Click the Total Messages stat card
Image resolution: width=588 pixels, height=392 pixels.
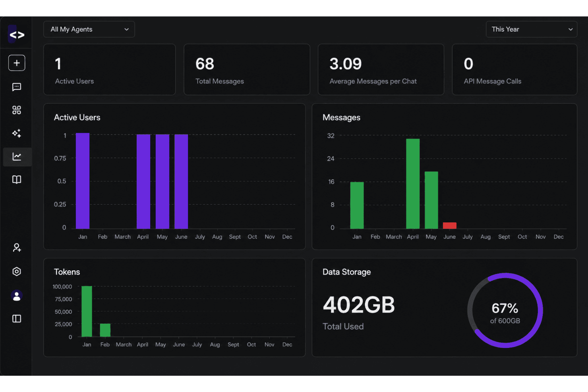tap(247, 70)
